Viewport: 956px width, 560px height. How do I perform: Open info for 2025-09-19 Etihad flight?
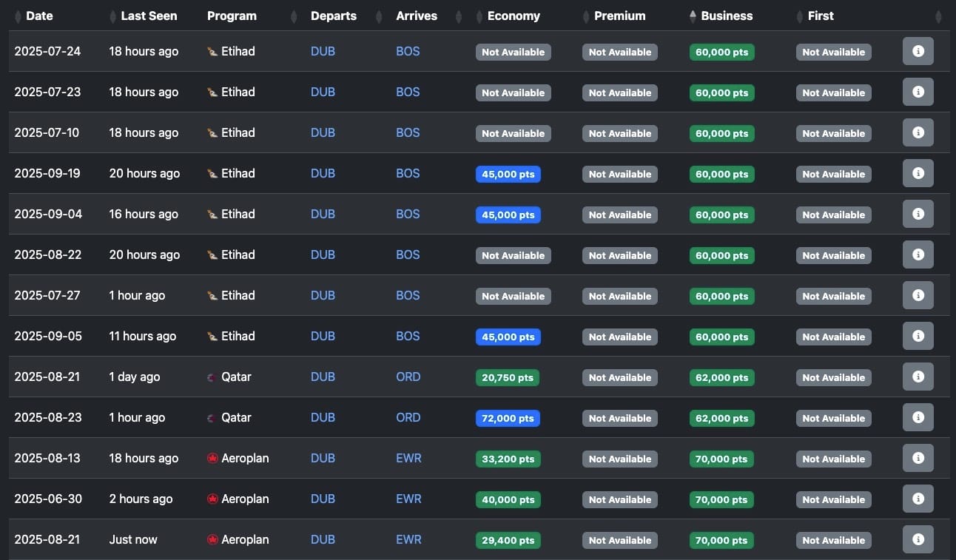tap(918, 174)
